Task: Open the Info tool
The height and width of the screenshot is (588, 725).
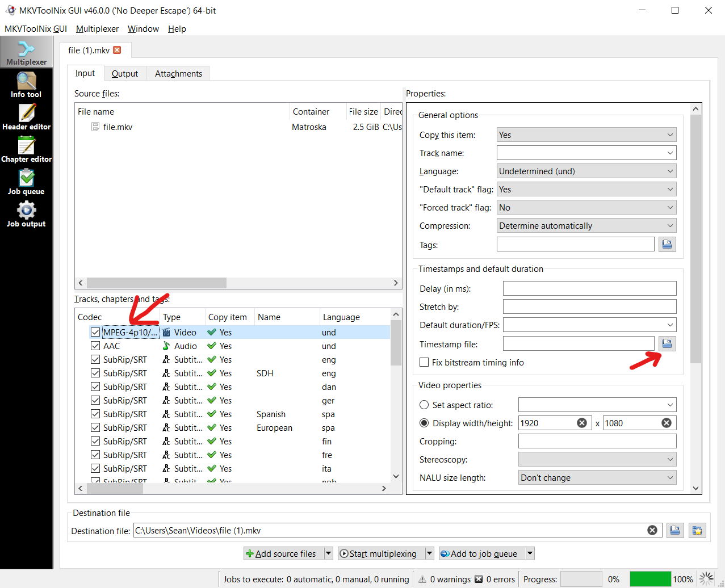Action: click(26, 85)
